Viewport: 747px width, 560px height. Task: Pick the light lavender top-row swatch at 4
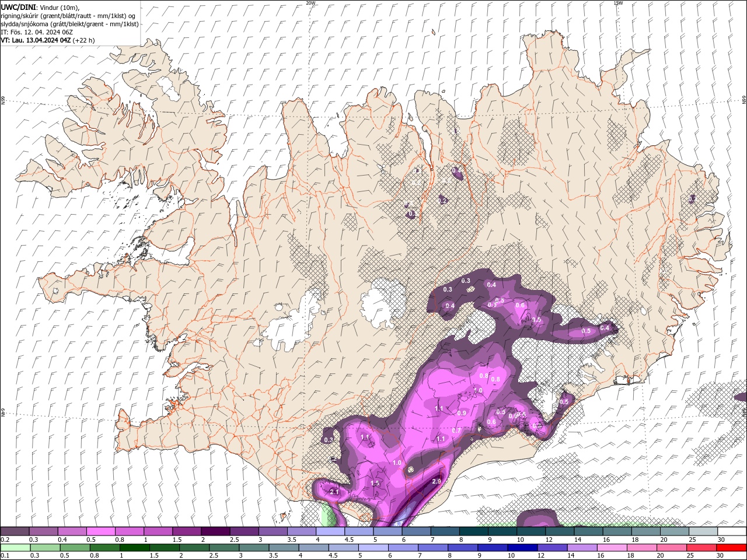(330, 531)
